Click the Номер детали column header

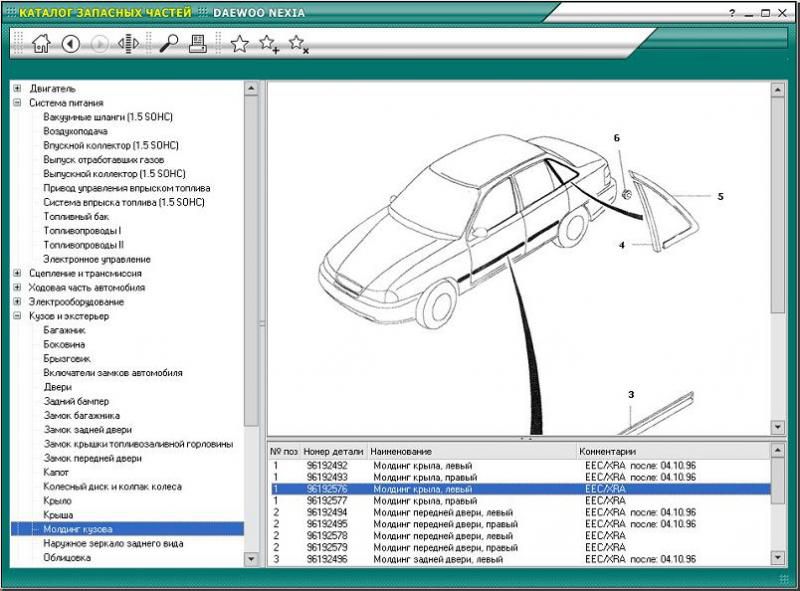[334, 451]
